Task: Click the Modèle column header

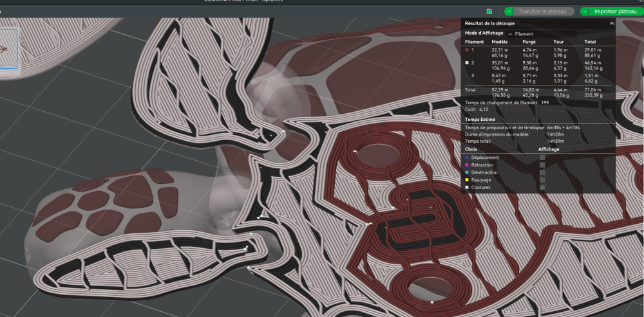Action: tap(500, 42)
